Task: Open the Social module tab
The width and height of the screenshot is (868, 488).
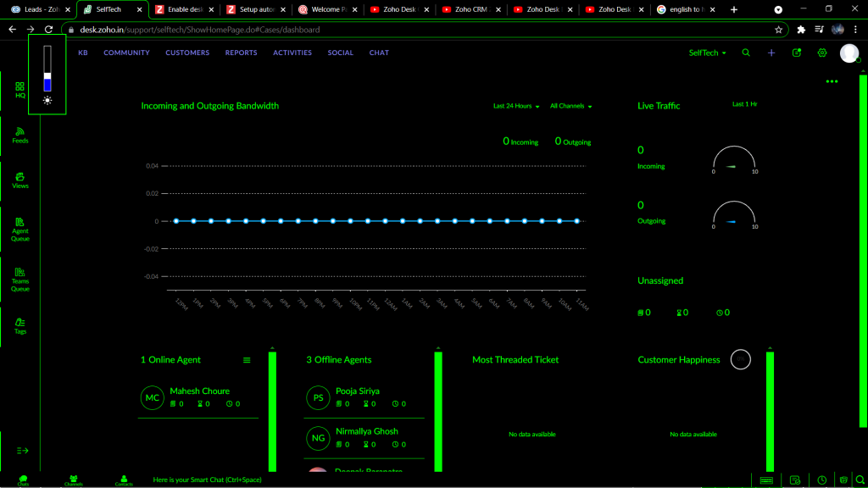Action: point(341,53)
